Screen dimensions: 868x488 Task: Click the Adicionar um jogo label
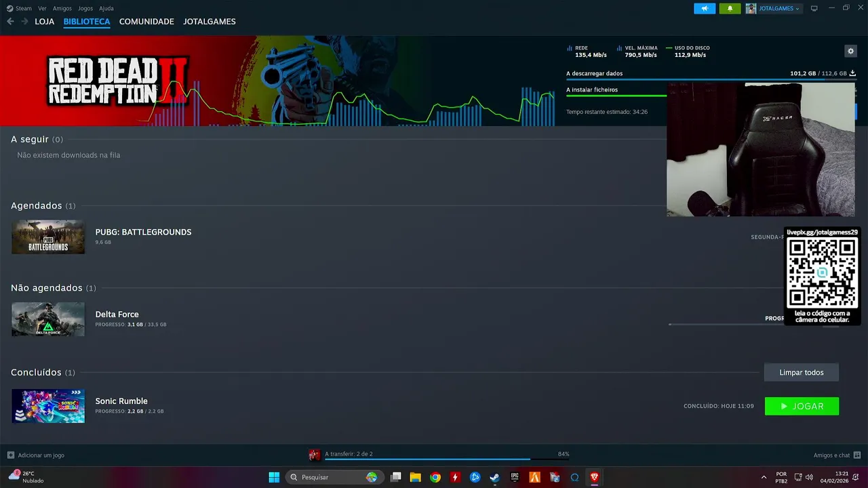[x=41, y=455]
